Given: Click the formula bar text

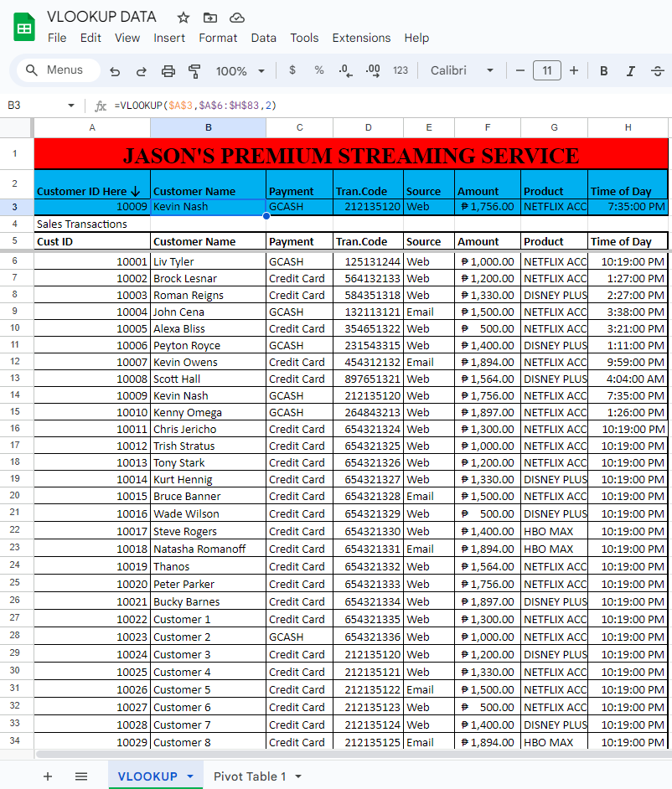Looking at the screenshot, I should (195, 106).
